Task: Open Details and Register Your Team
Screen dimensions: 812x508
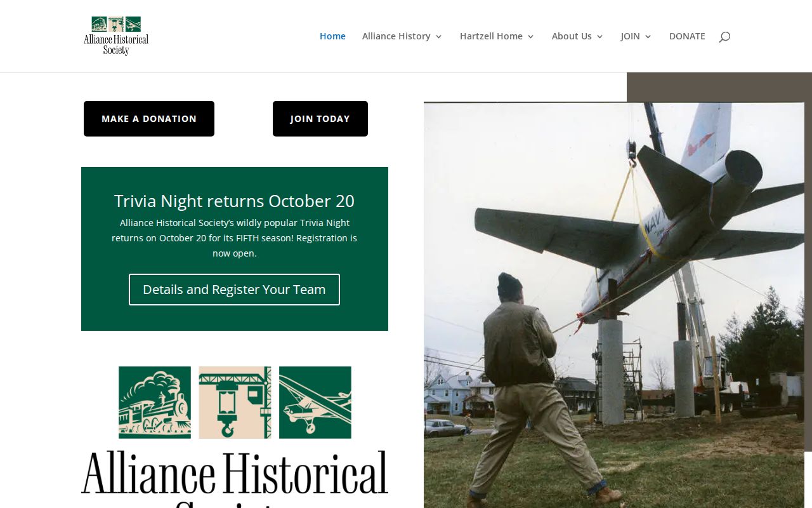Action: 234,290
